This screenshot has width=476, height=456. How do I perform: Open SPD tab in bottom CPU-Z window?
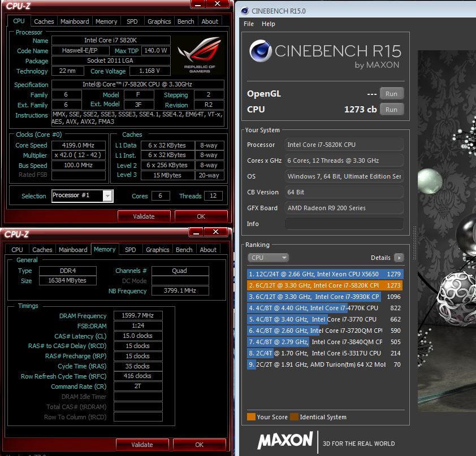pos(131,249)
